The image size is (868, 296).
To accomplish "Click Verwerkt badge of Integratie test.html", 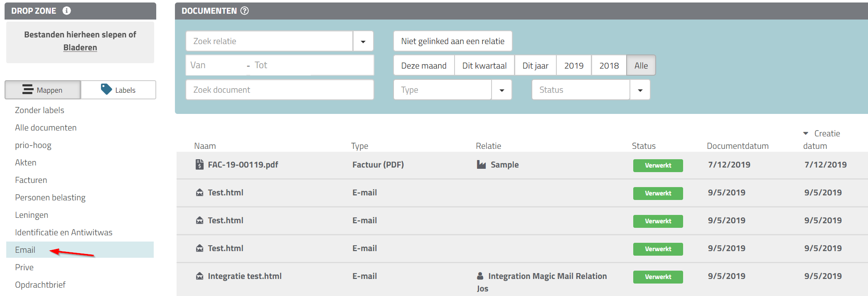I will tap(658, 277).
